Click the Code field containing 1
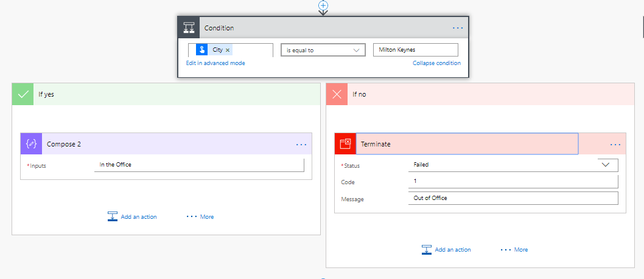Viewport: 644px width, 279px height. [513, 181]
